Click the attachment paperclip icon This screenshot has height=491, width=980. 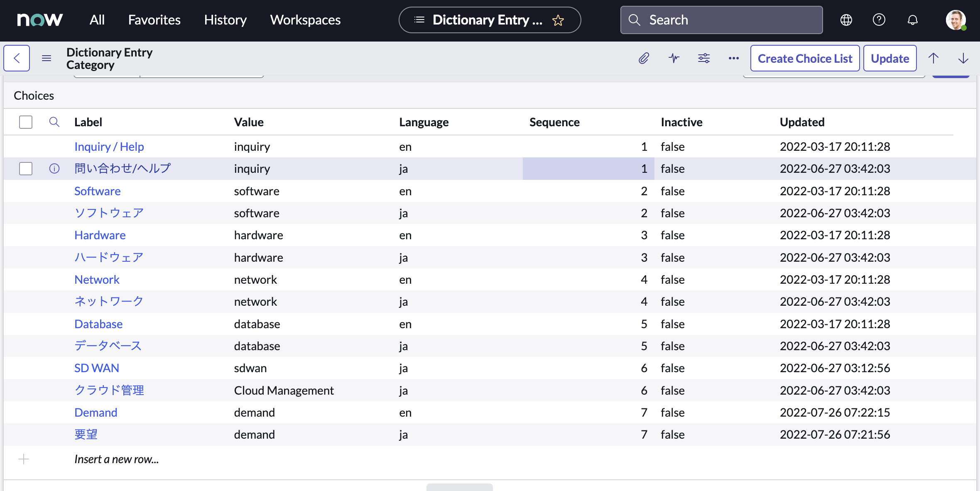(x=644, y=58)
